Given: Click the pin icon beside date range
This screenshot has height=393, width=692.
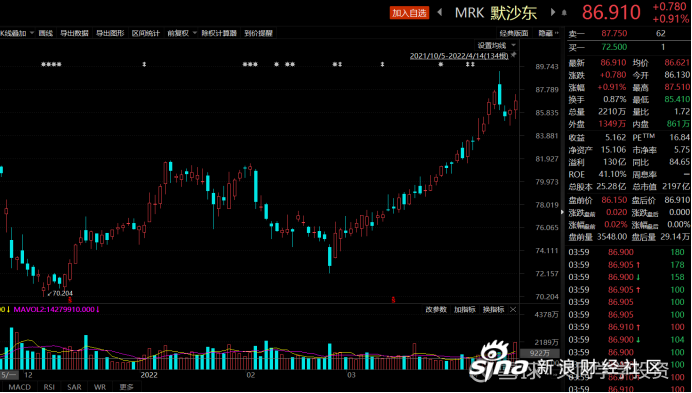Looking at the screenshot, I should point(513,56).
